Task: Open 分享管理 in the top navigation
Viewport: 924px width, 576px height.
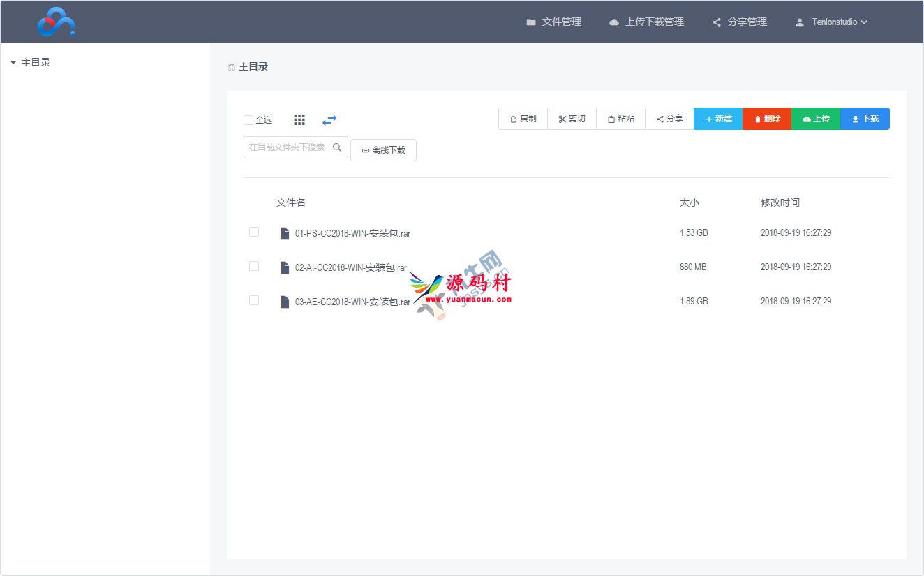Action: (739, 22)
